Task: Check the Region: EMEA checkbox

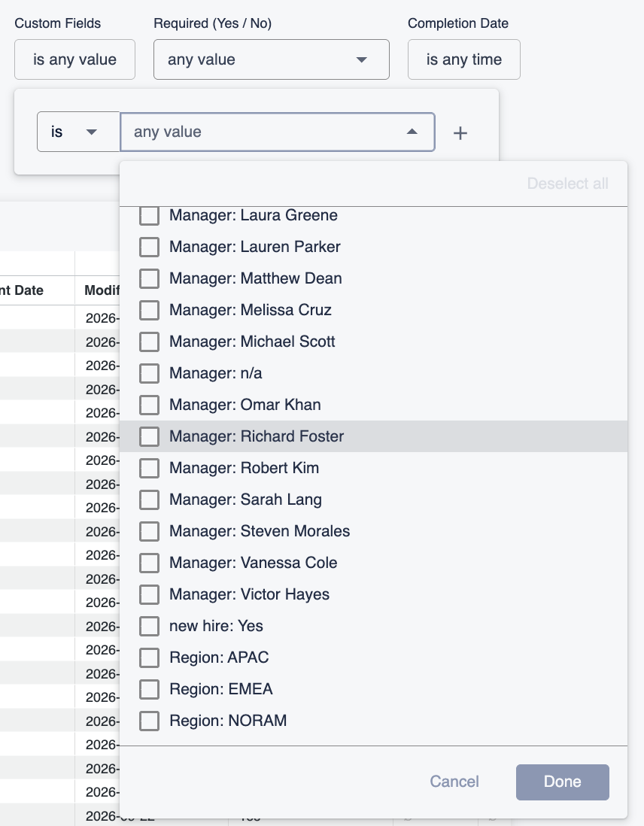Action: coord(149,689)
